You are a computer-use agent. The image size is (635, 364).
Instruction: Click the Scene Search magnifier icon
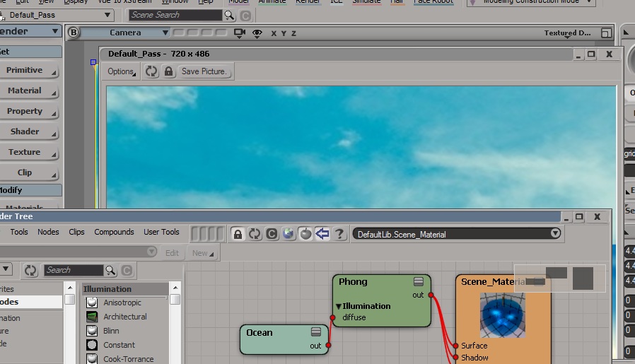coord(229,16)
